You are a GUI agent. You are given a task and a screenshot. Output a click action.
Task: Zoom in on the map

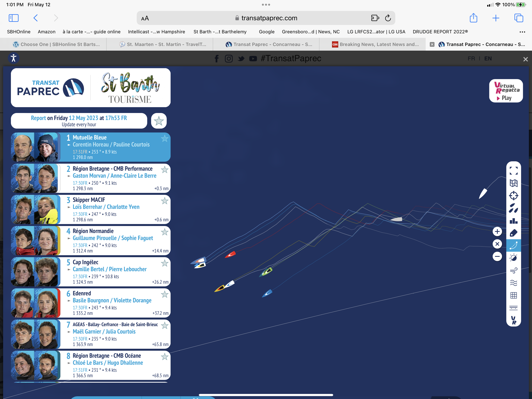click(x=497, y=231)
